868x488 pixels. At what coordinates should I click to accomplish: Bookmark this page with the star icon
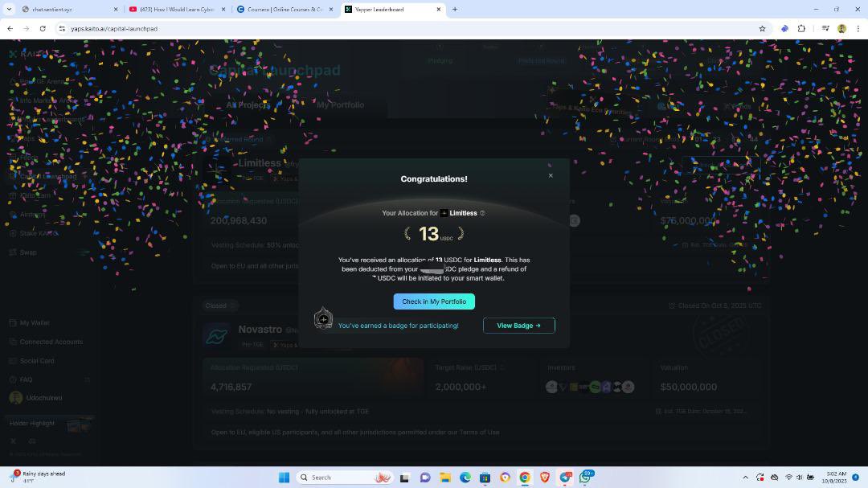pyautogui.click(x=762, y=29)
